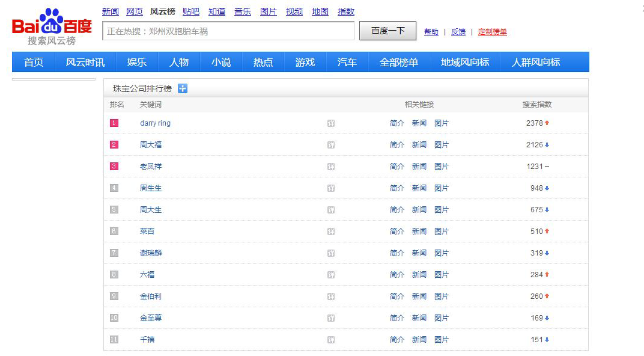Screen dimensions: 644x356
Task: Open the 金伯利 keyword link
Action: 151,296
